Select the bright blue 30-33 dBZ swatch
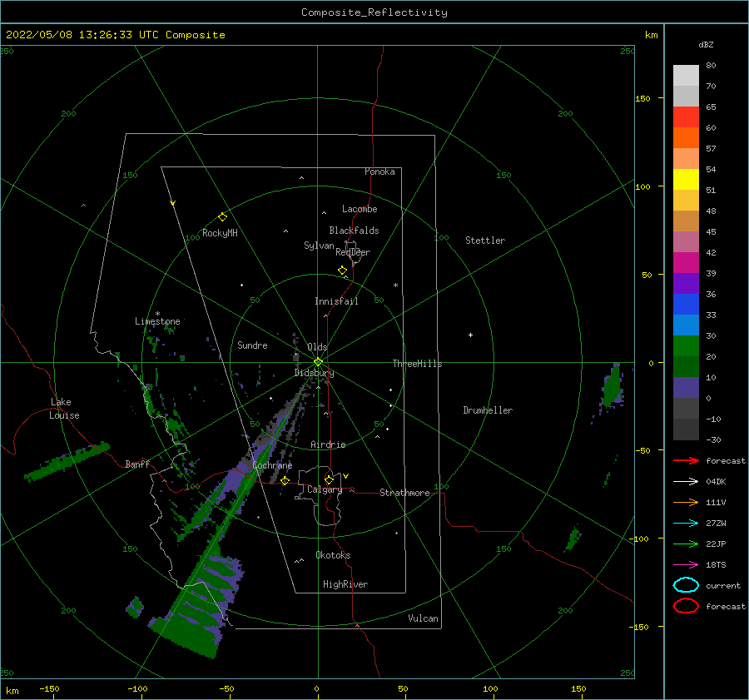 tap(686, 325)
